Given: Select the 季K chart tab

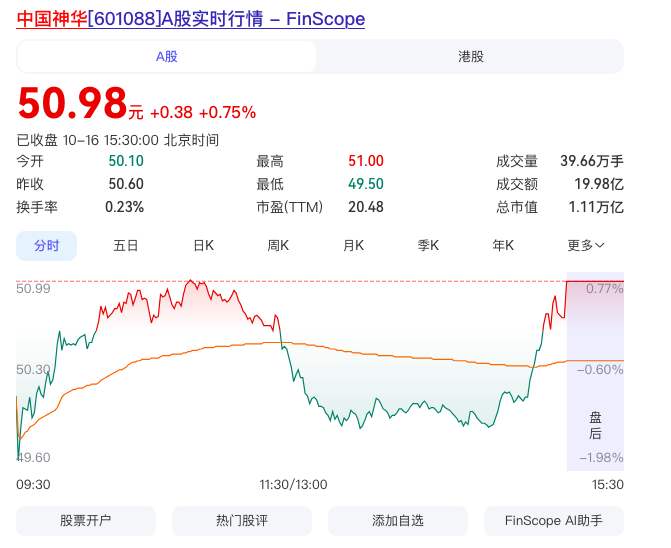Looking at the screenshot, I should (428, 246).
